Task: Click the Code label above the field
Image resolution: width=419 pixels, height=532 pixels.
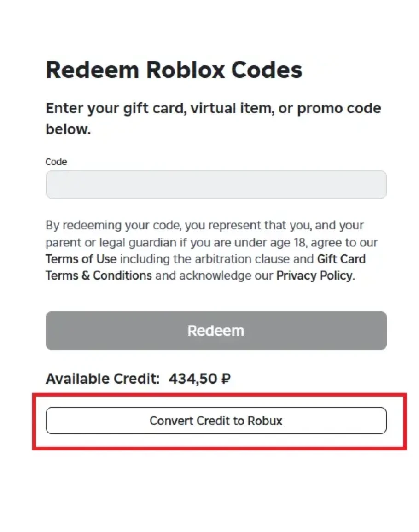Action: [56, 162]
